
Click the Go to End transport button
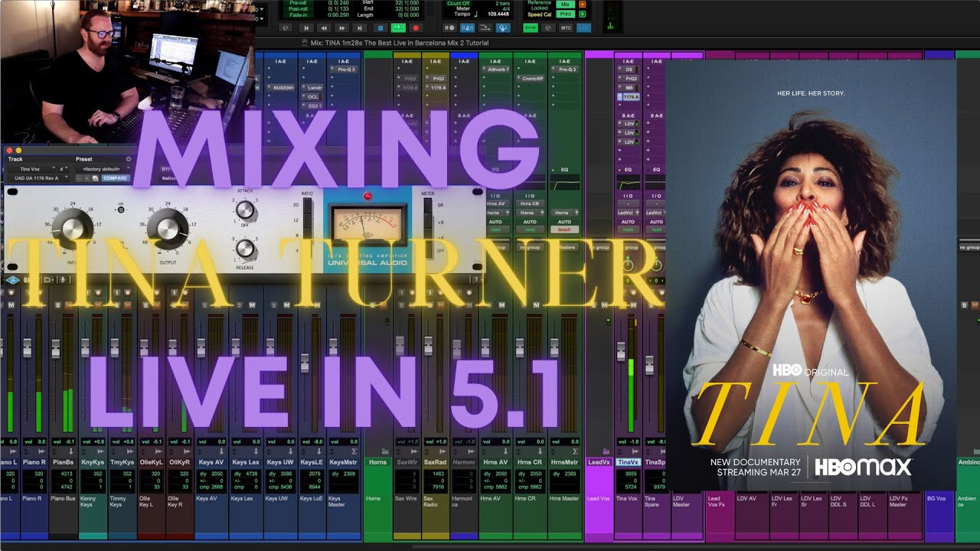click(x=360, y=28)
